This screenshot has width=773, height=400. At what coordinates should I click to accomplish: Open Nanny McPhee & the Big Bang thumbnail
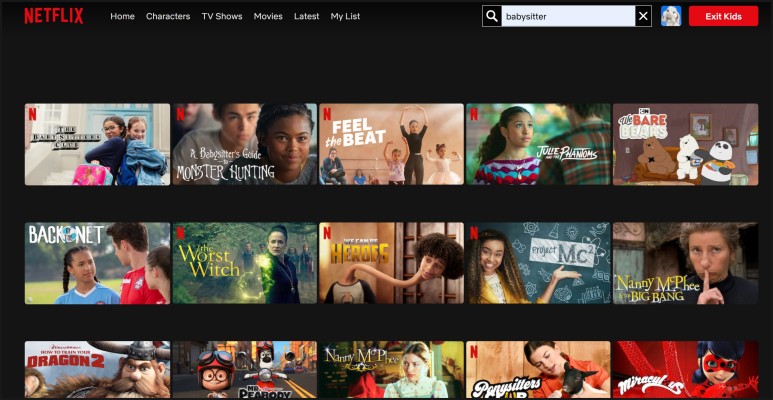(x=686, y=263)
